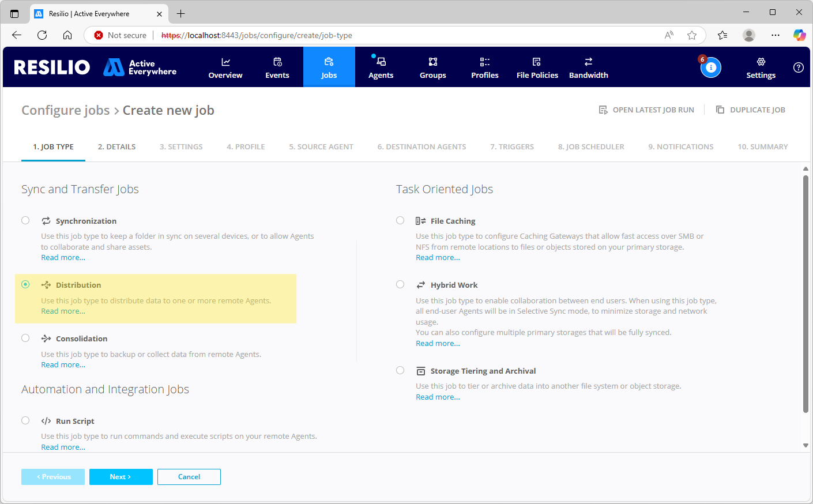This screenshot has height=504, width=813.
Task: Click the page's vertical scrollbar down arrow
Action: tap(806, 445)
